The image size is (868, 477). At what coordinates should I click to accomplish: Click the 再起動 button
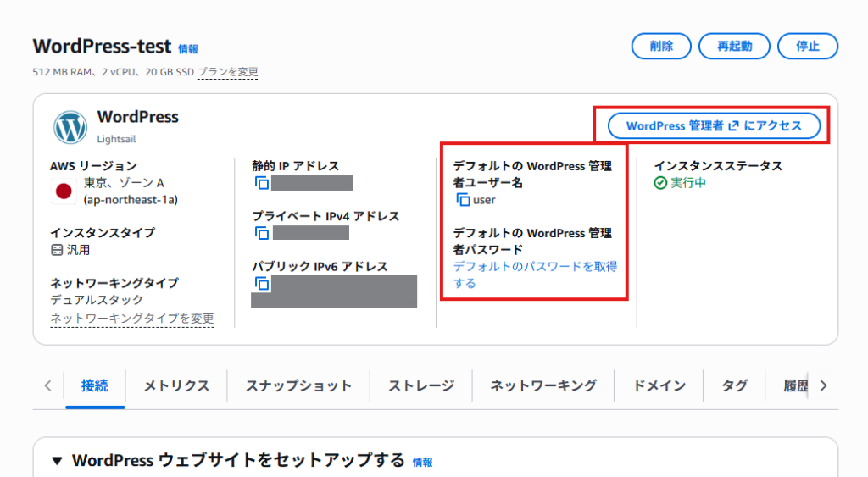[x=734, y=46]
